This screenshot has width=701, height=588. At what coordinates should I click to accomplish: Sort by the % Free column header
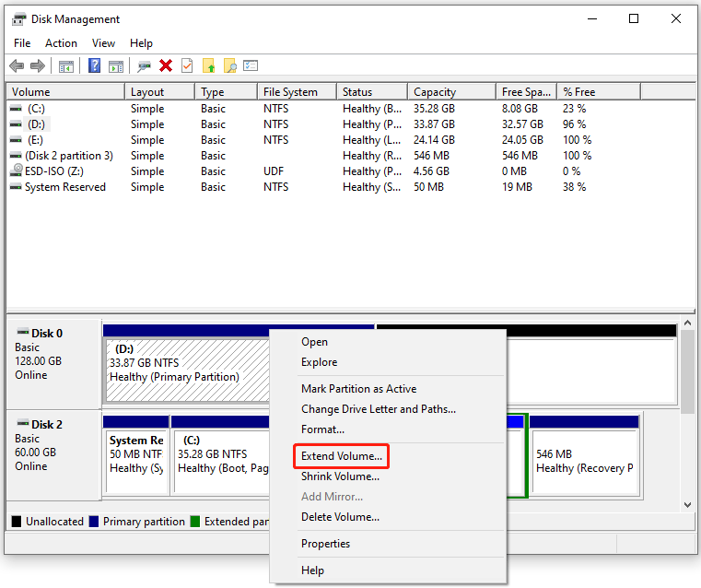click(x=599, y=91)
